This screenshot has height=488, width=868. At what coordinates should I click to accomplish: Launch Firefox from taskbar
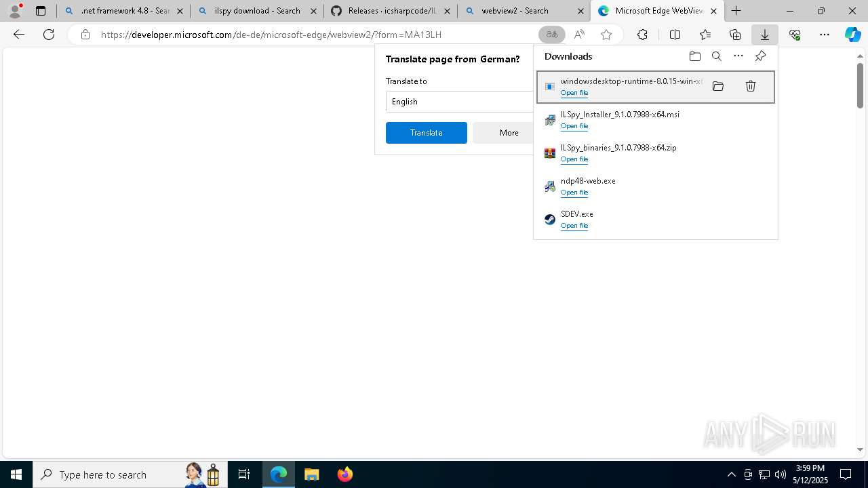[345, 474]
